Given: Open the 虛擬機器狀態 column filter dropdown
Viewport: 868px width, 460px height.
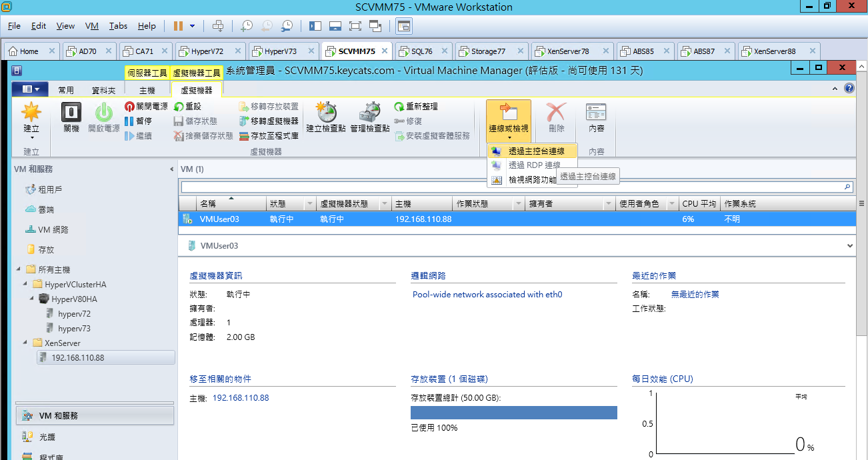Looking at the screenshot, I should point(383,204).
